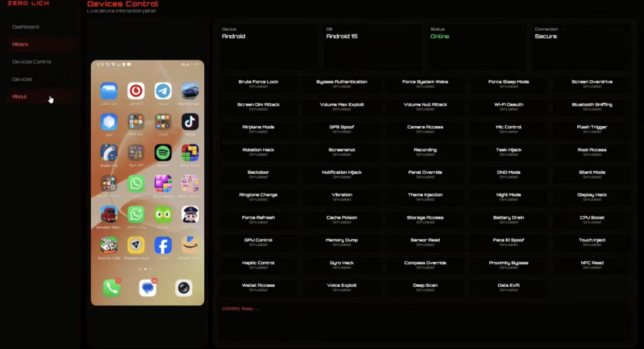This screenshot has width=644, height=349.
Task: Start Bluetooth Sniffing
Action: click(x=592, y=107)
